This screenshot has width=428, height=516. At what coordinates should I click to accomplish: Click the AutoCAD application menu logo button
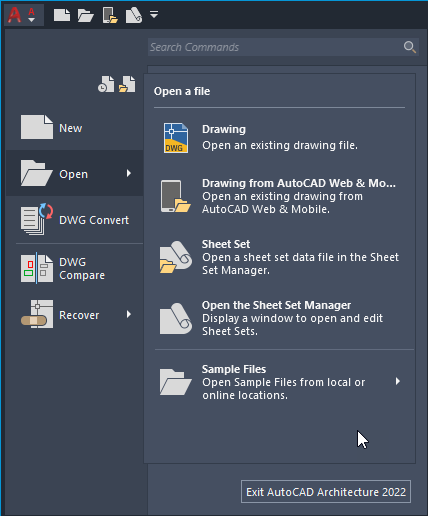(23, 15)
